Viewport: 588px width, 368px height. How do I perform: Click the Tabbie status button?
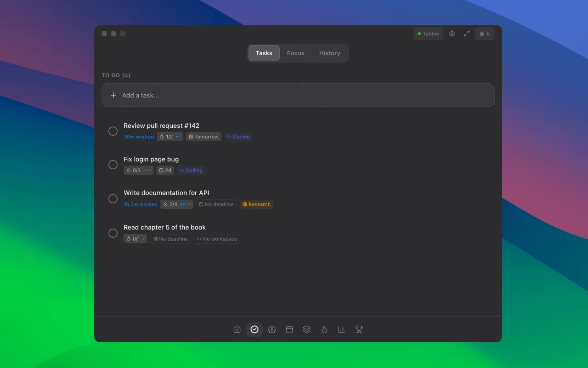428,34
